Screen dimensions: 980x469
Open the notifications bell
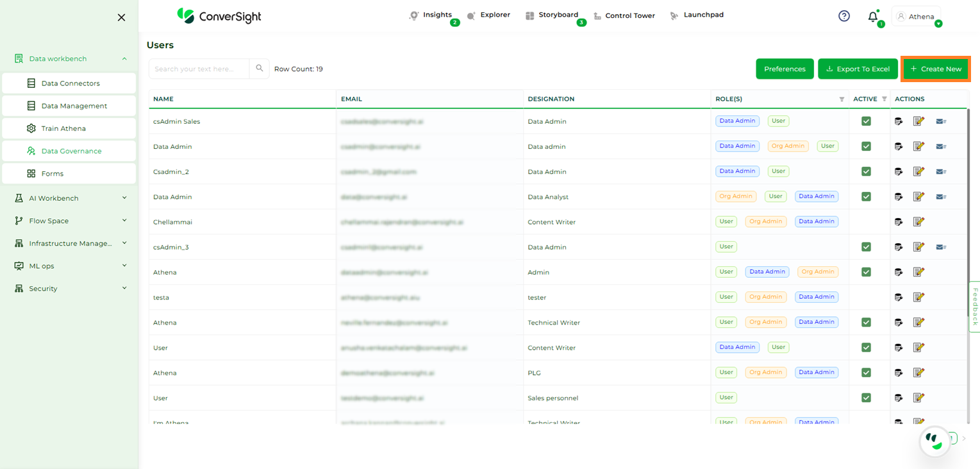click(872, 17)
